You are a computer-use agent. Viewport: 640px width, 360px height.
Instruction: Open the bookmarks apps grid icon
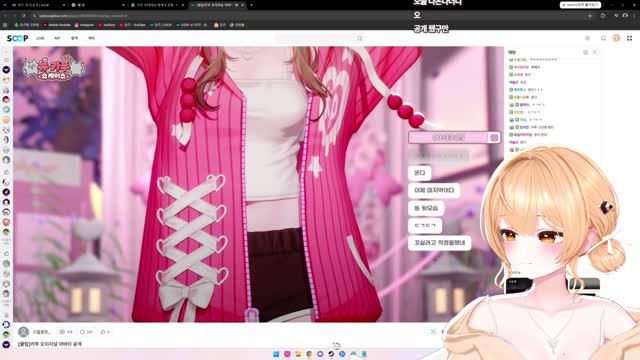tap(5, 25)
